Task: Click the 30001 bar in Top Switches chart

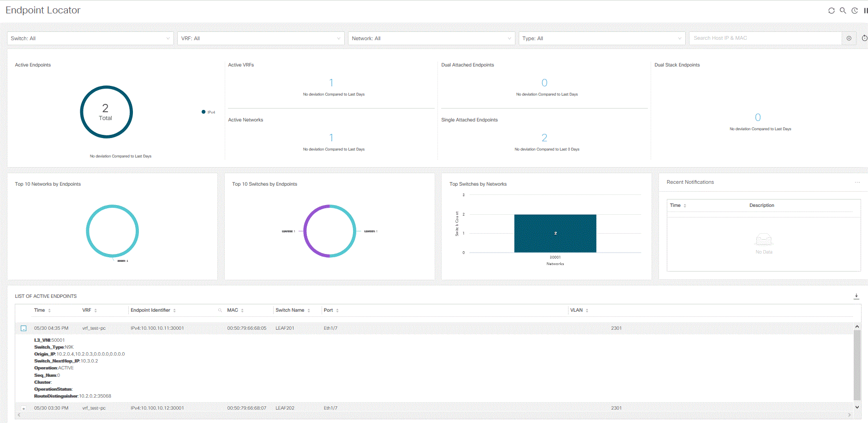Action: pyautogui.click(x=555, y=234)
